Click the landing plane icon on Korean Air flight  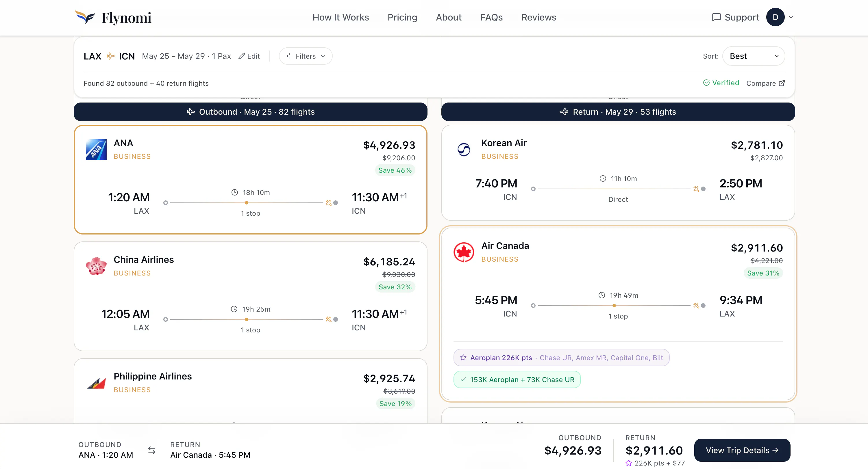(696, 189)
